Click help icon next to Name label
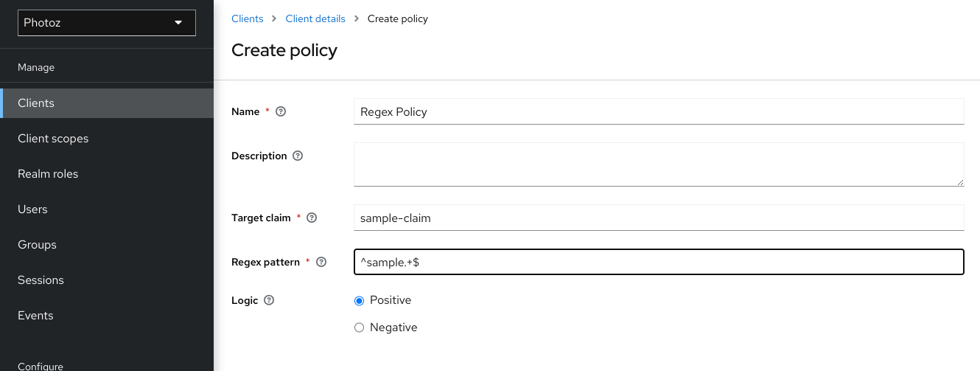This screenshot has height=371, width=980. coord(280,112)
